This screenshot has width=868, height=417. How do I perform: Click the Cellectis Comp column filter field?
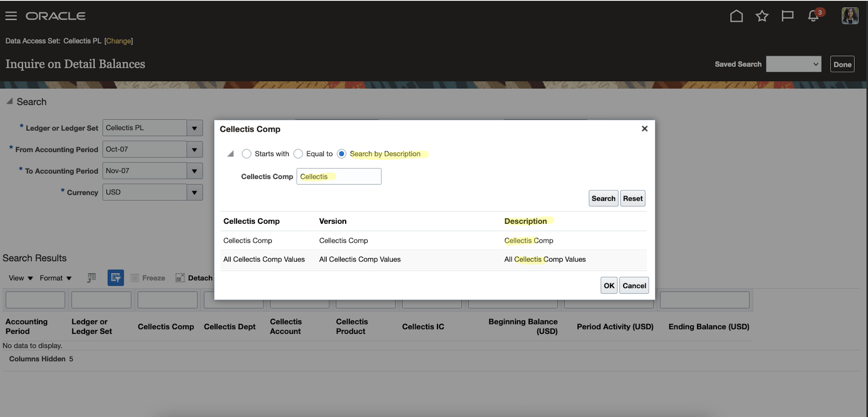coord(168,300)
